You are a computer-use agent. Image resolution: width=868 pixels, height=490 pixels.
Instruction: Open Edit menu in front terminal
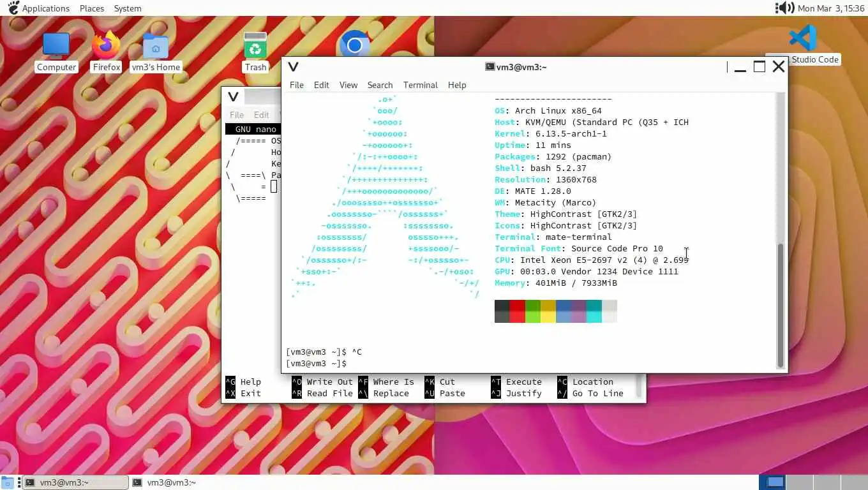322,85
